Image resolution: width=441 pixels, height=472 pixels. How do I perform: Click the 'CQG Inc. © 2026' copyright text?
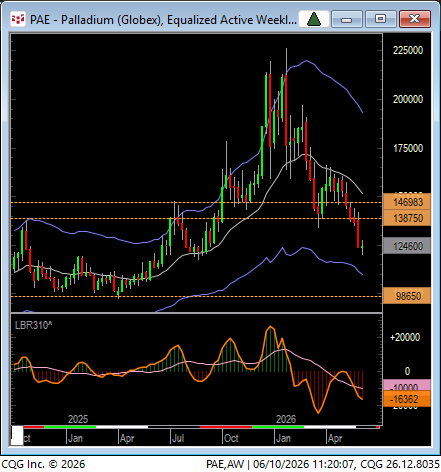[43, 464]
